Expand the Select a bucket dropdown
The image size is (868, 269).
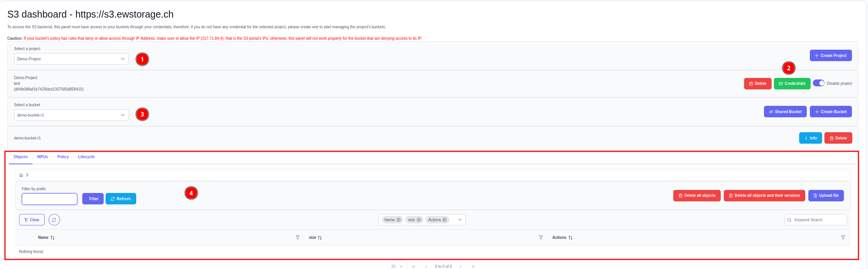71,115
